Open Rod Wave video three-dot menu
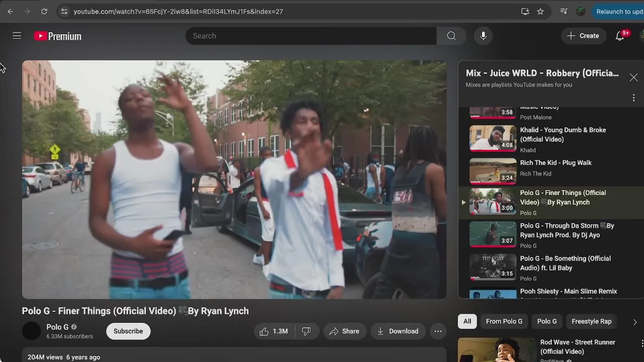 click(x=642, y=343)
